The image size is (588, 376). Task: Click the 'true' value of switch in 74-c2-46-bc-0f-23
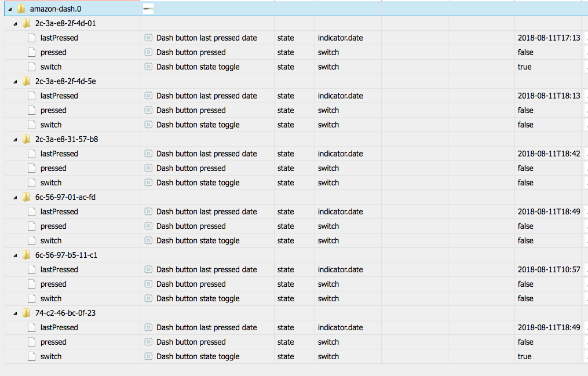click(x=525, y=356)
